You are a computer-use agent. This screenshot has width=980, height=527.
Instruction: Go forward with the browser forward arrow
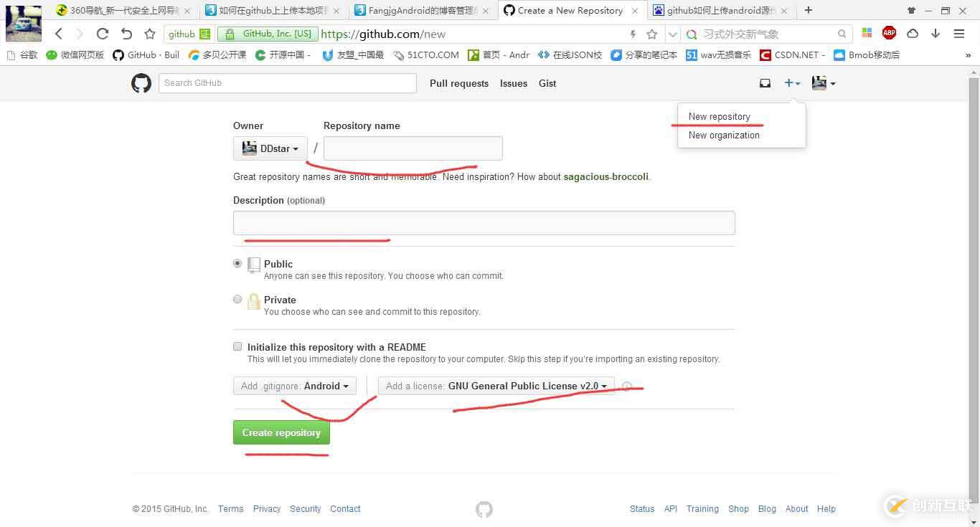tap(80, 34)
